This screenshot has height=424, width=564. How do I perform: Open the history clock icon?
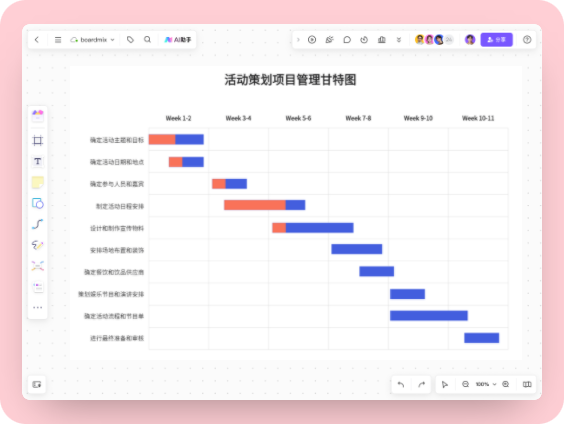[x=364, y=40]
